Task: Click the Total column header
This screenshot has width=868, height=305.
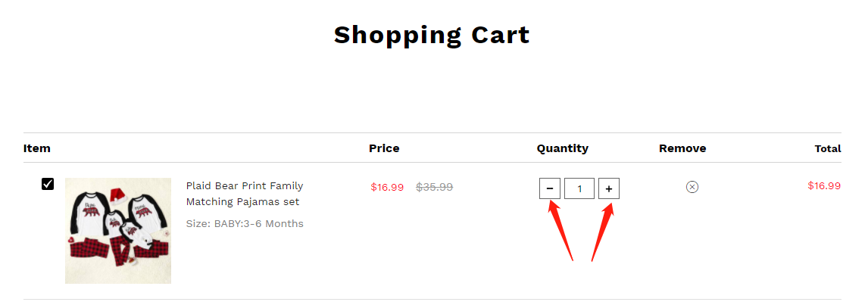Action: [828, 148]
